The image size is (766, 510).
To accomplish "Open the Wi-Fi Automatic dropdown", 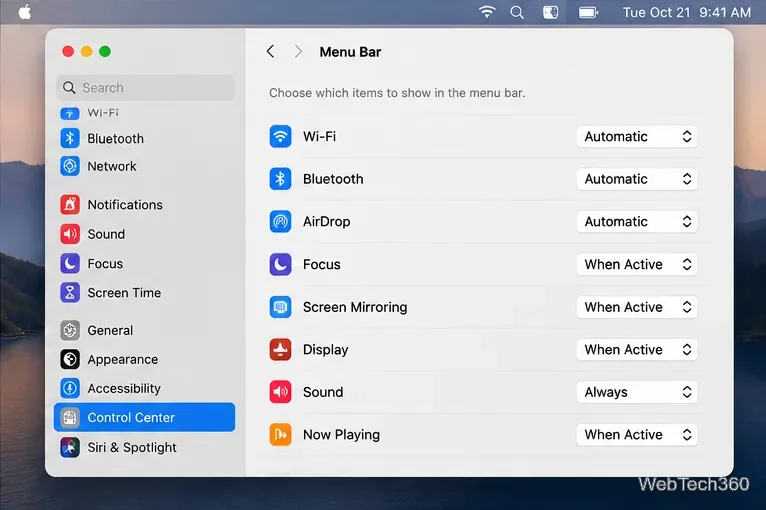I will coord(637,136).
